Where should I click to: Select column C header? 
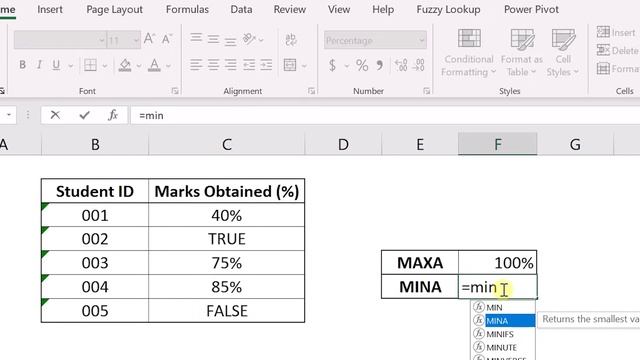tap(227, 144)
